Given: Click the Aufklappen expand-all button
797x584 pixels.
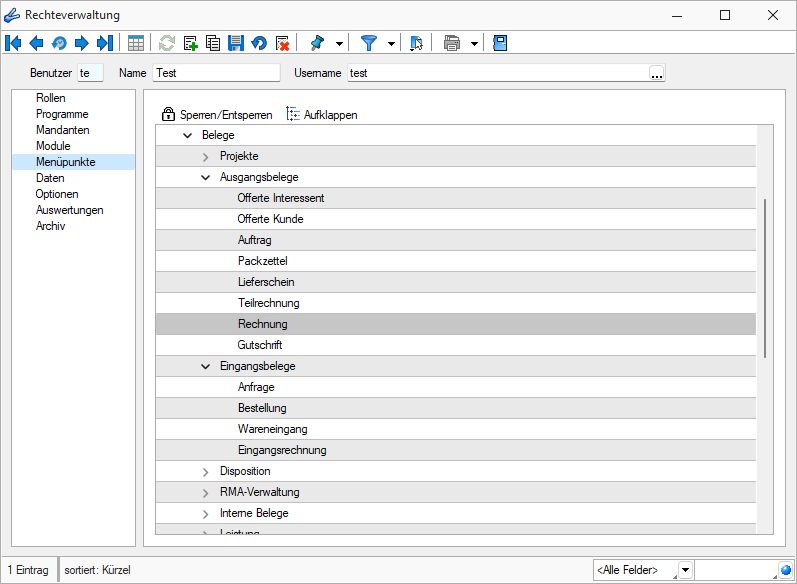Looking at the screenshot, I should [x=321, y=115].
